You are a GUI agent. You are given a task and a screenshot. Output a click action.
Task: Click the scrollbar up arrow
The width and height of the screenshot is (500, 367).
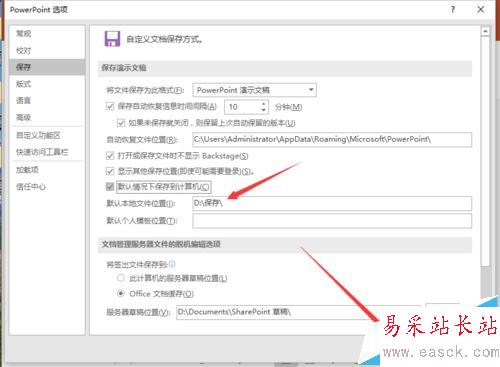click(485, 31)
